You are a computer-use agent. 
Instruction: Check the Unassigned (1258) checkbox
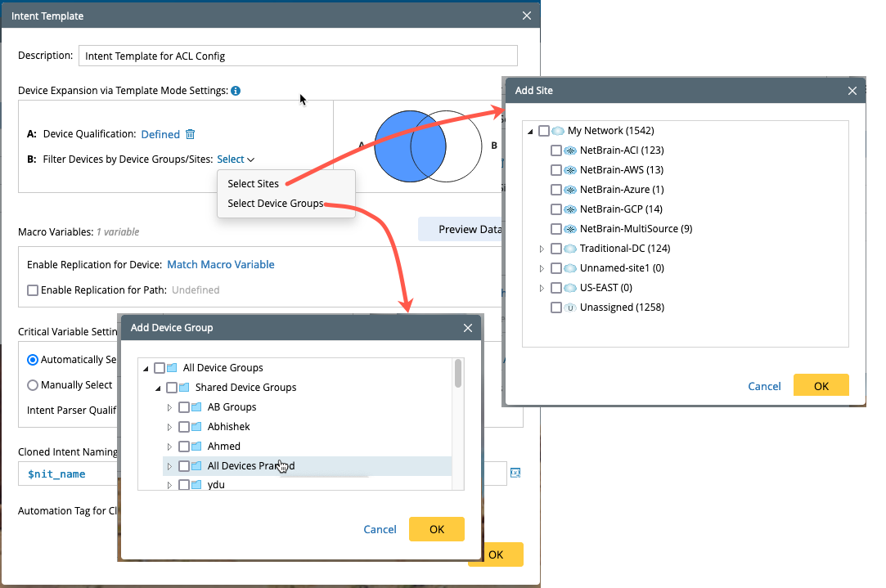[556, 307]
